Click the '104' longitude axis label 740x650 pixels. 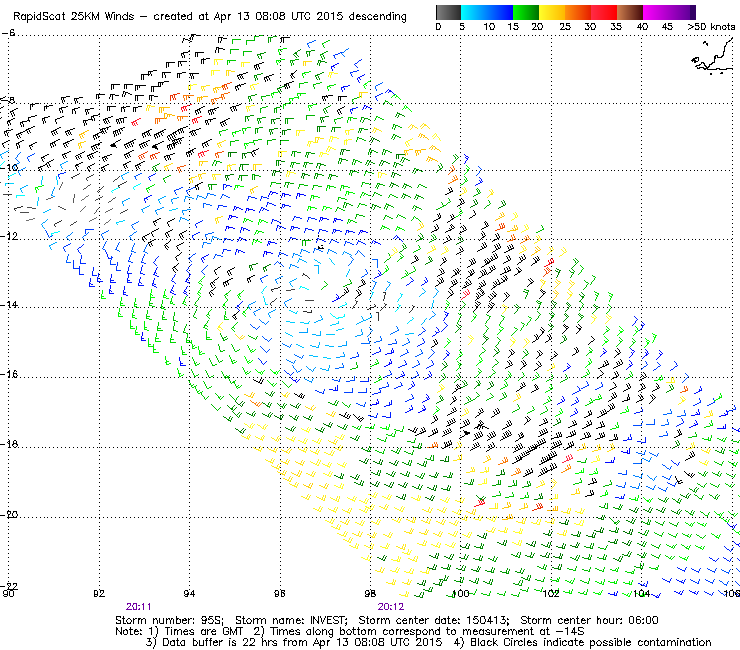[642, 593]
